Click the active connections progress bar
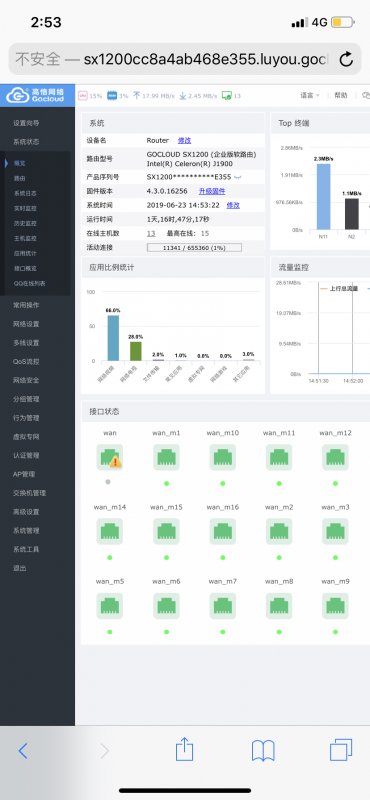The image size is (370, 800). [194, 247]
